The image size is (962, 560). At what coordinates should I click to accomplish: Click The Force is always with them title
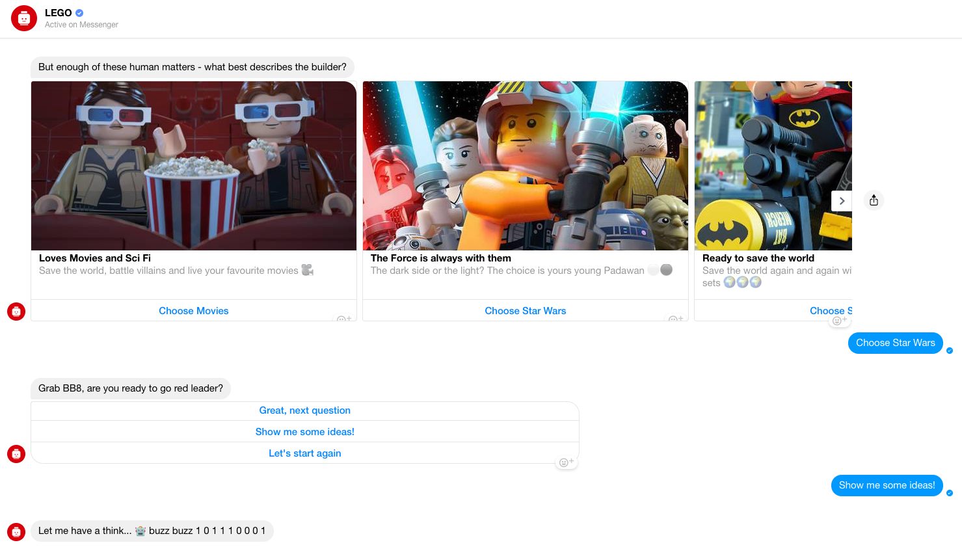click(441, 258)
